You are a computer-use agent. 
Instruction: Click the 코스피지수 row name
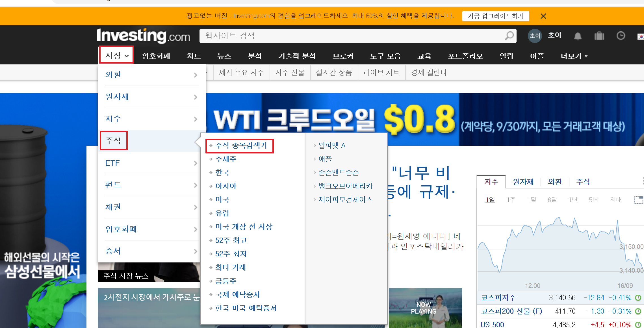pos(498,297)
